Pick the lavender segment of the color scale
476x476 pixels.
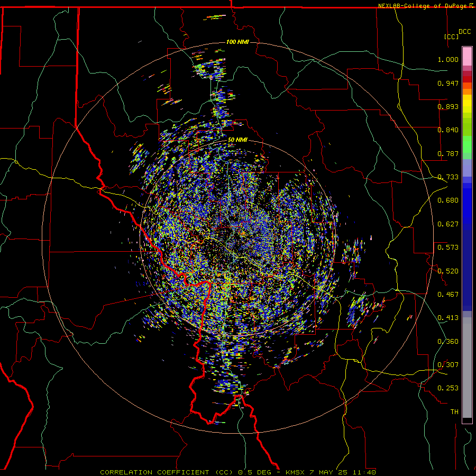click(467, 169)
